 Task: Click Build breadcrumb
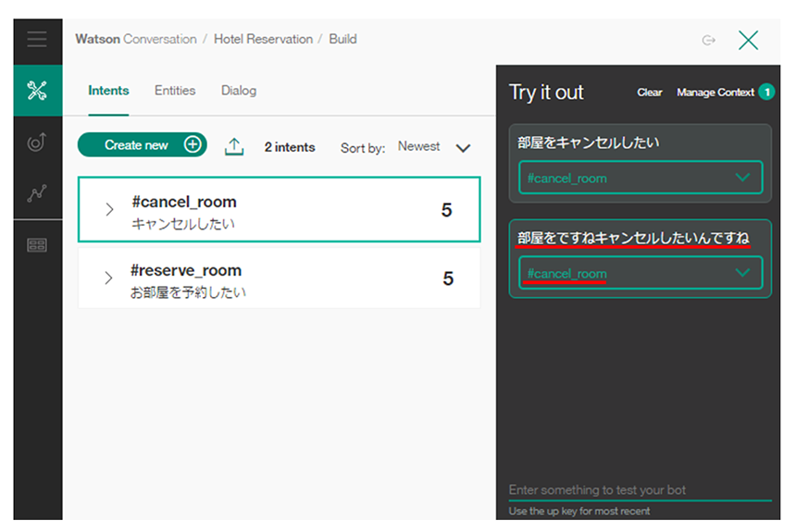tap(342, 39)
